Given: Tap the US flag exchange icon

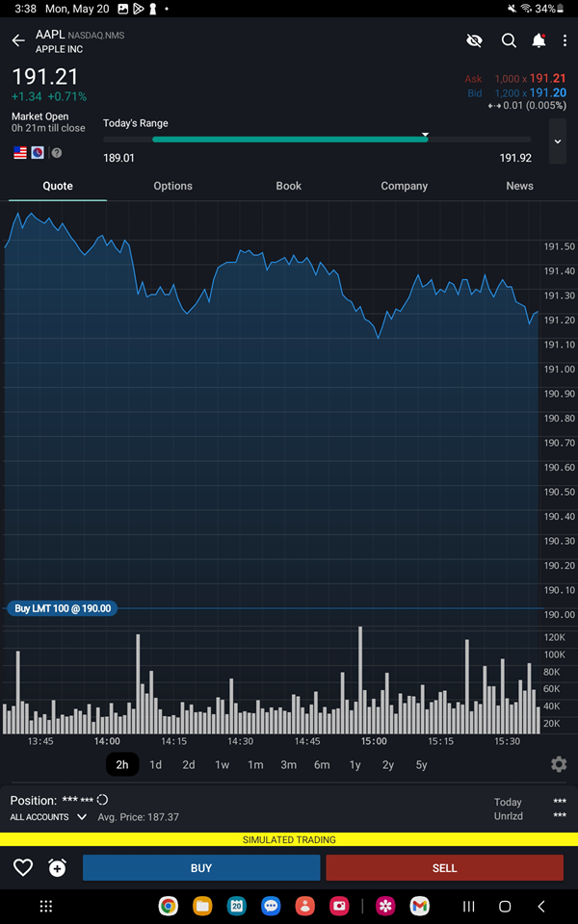Looking at the screenshot, I should pos(20,153).
